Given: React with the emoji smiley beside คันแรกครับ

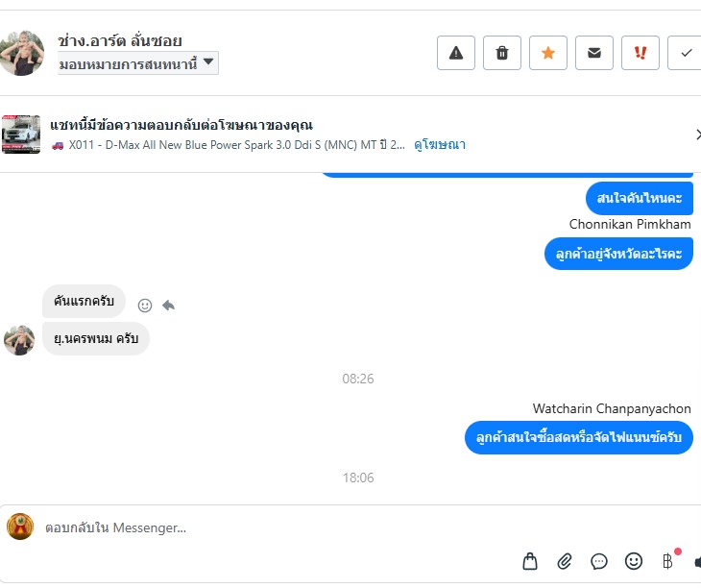Looking at the screenshot, I should pyautogui.click(x=144, y=306).
